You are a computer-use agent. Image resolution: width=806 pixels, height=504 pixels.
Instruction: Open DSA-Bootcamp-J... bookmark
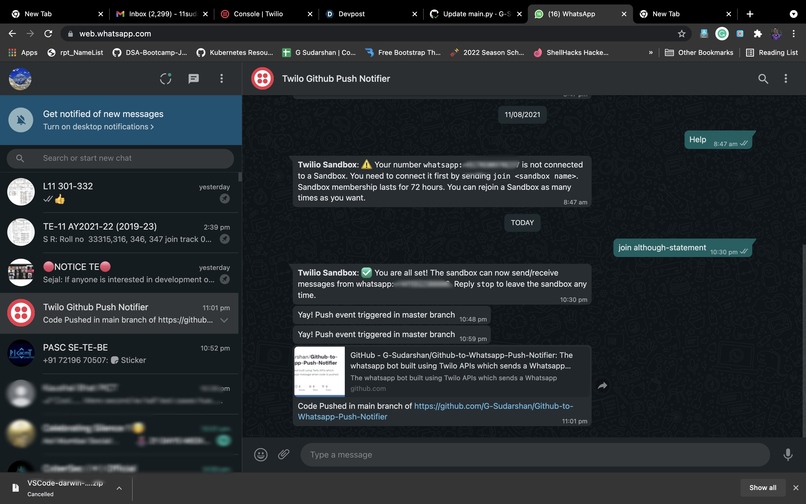click(x=150, y=52)
